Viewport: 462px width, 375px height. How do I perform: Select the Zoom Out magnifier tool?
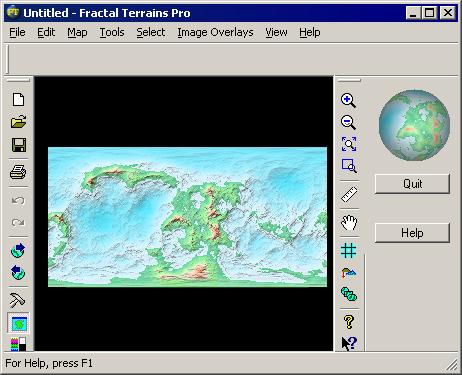[349, 122]
